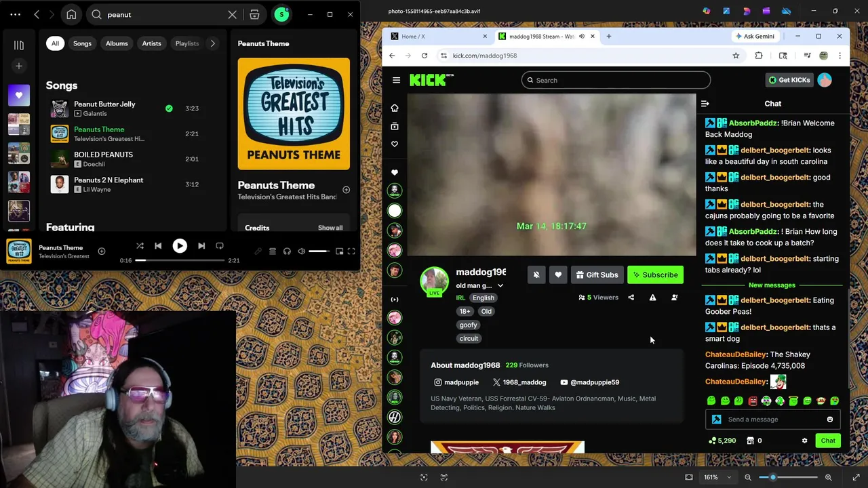Toggle shuffle in Spotify player
Screen dimensions: 868x488
tap(140, 246)
